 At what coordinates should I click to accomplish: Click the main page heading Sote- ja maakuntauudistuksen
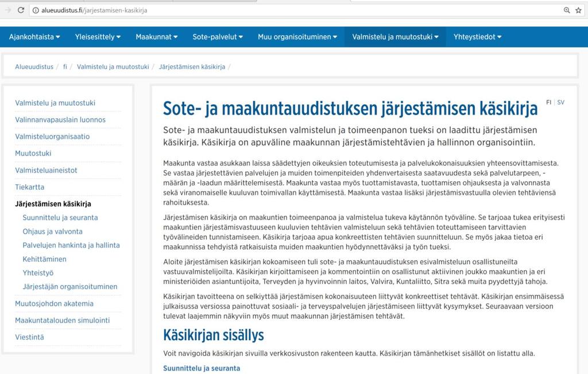(x=350, y=108)
